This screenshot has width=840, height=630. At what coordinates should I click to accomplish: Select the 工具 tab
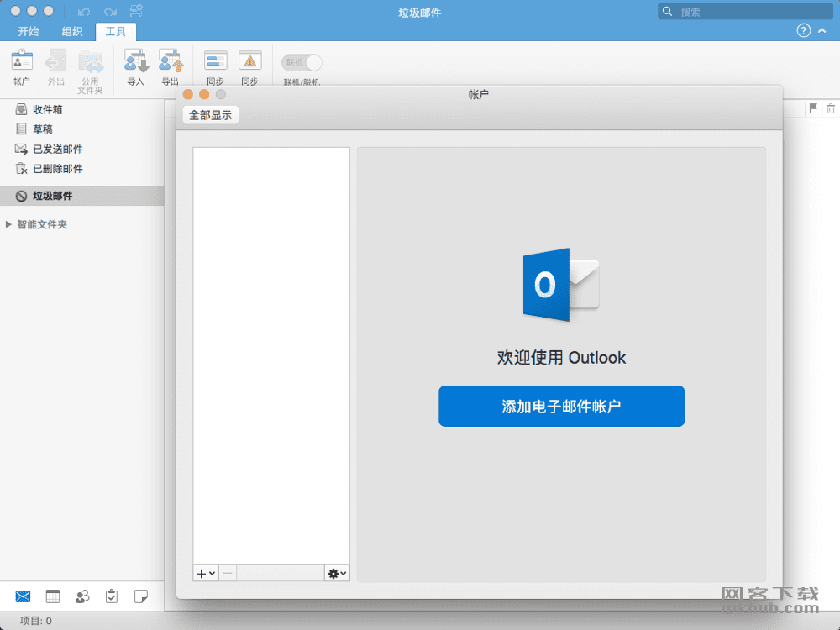116,32
